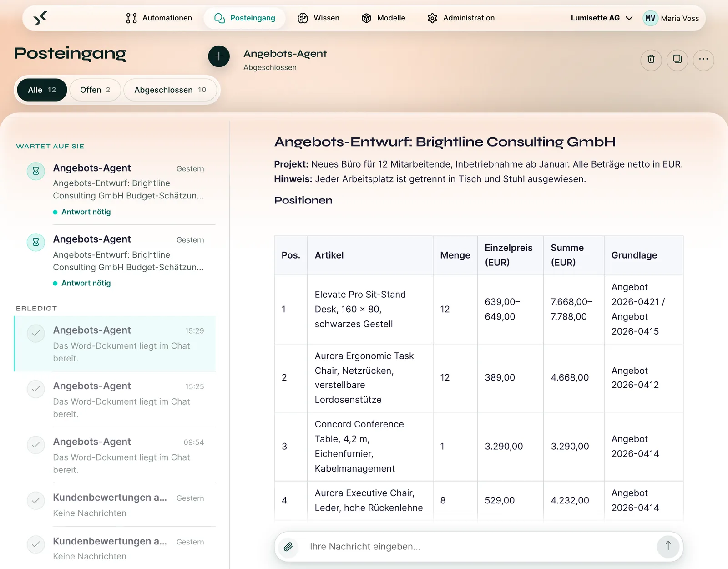Viewport: 728px width, 569px height.
Task: Click the trash delete icon
Action: (651, 60)
